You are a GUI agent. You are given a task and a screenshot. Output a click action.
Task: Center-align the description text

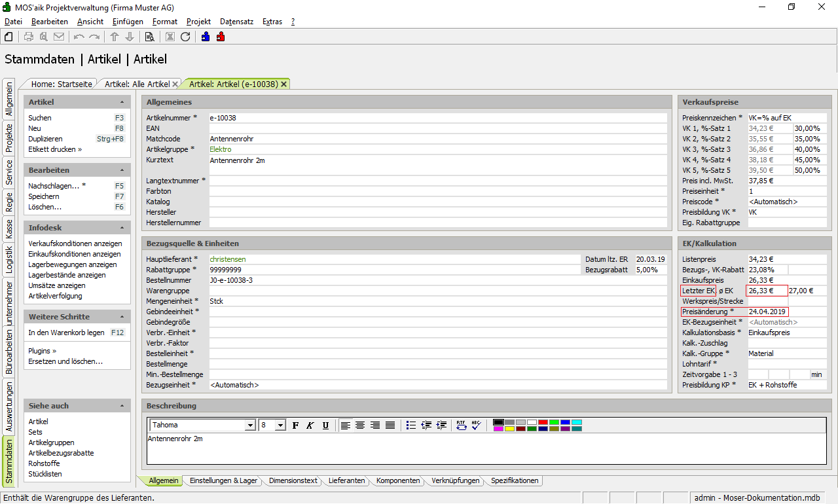click(360, 425)
